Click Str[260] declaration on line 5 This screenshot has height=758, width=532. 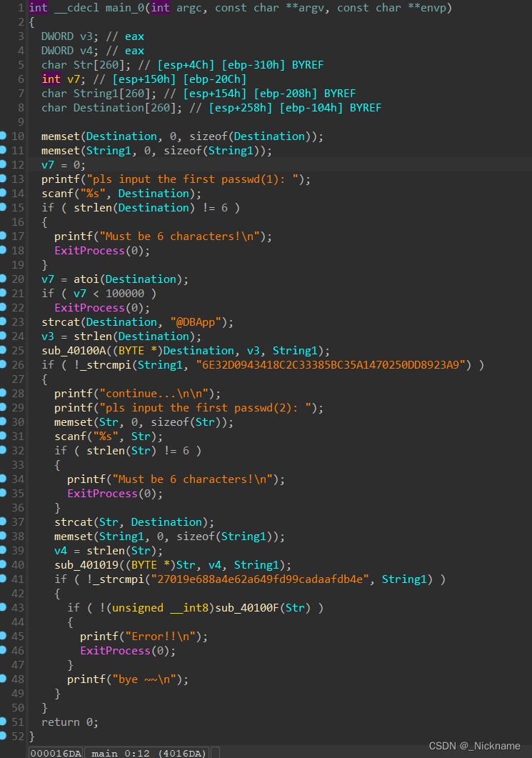coord(102,65)
